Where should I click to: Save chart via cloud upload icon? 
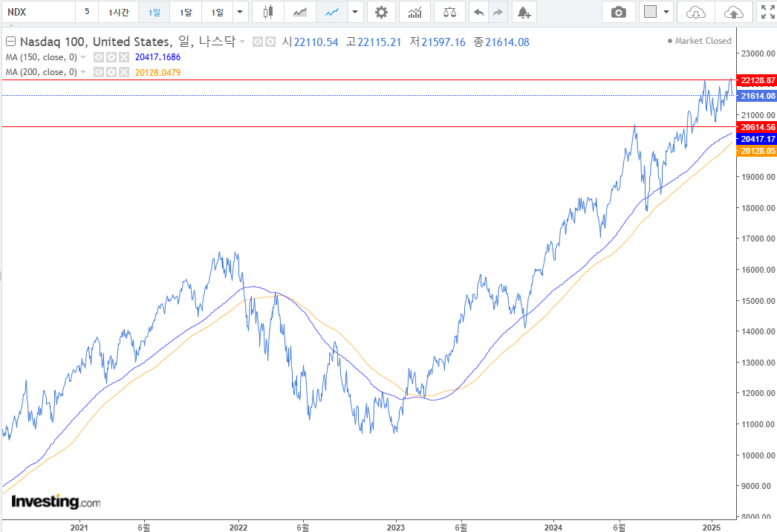click(x=734, y=12)
